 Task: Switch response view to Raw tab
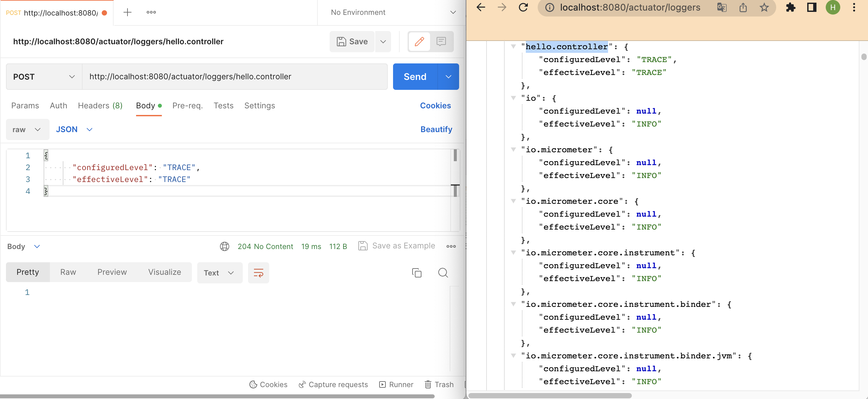pos(68,272)
